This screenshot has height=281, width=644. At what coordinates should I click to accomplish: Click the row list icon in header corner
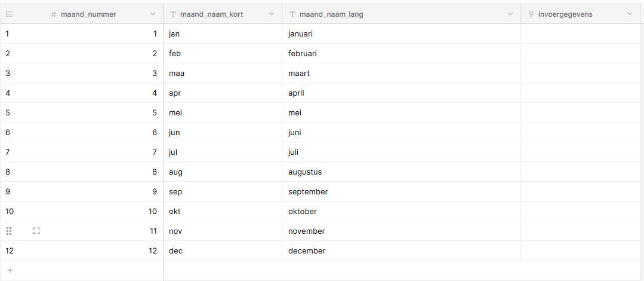tap(9, 14)
